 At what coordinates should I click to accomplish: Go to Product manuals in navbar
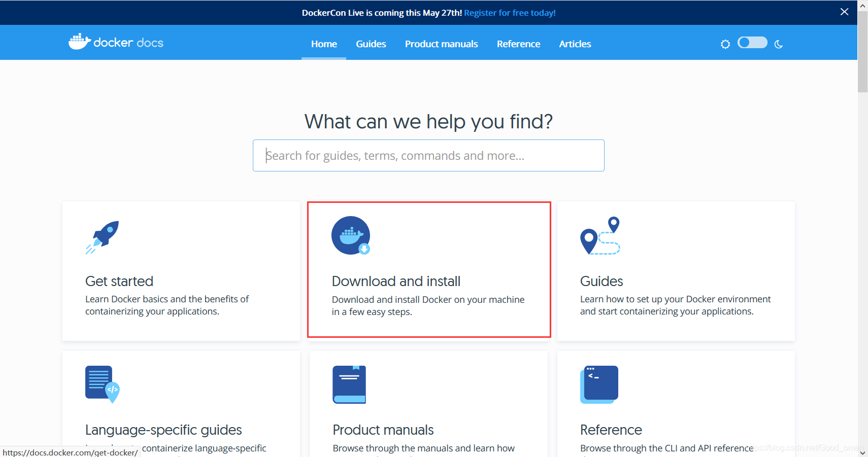click(442, 44)
